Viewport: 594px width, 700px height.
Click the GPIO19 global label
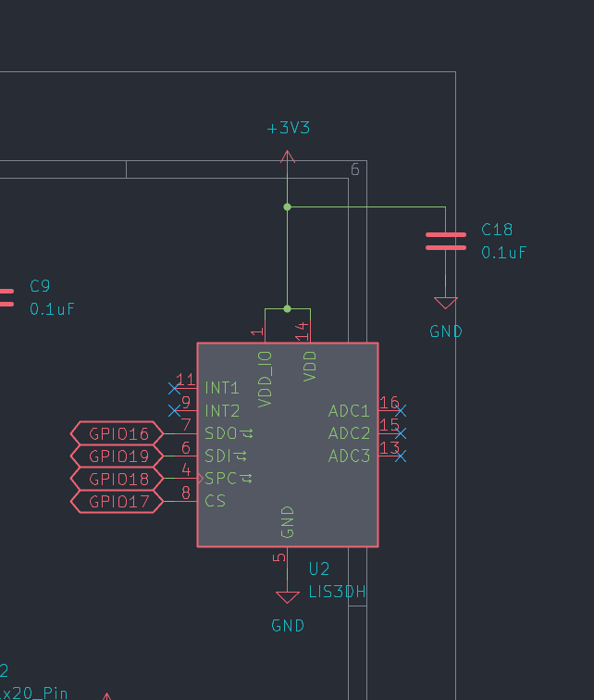[x=118, y=456]
